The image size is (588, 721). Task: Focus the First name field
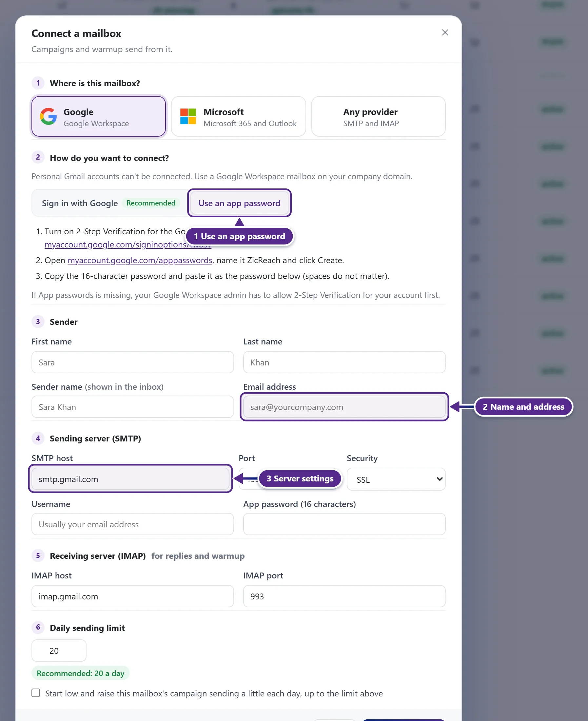coord(132,362)
